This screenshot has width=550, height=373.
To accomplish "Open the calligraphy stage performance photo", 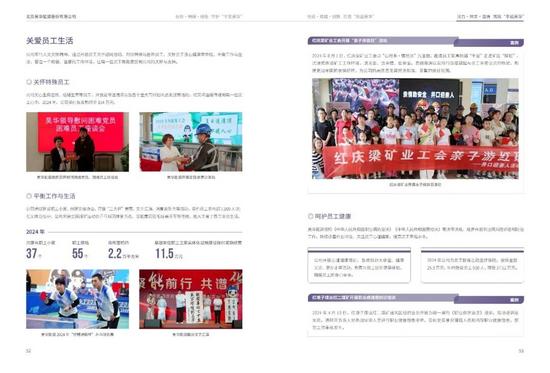I will [x=191, y=299].
